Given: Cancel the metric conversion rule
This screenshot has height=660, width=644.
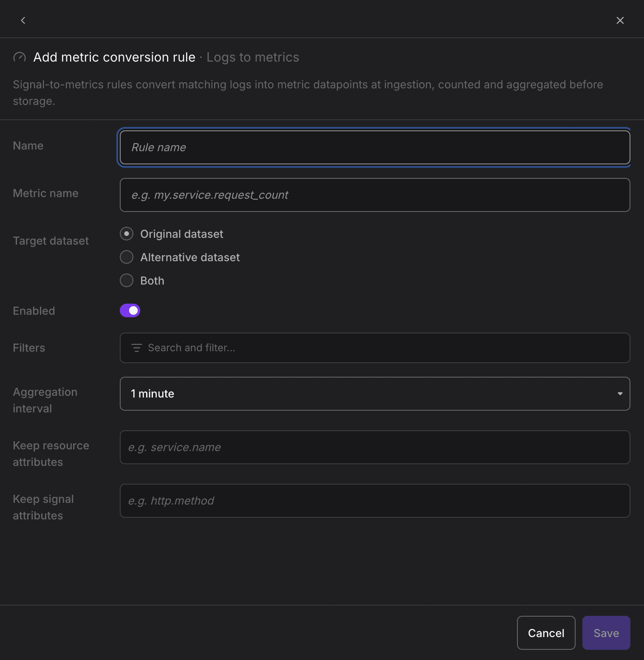Looking at the screenshot, I should point(546,633).
